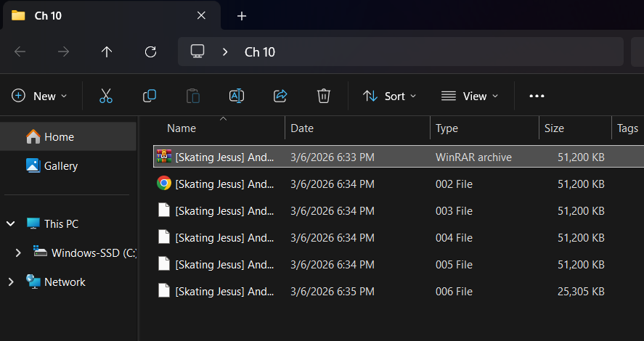Image resolution: width=644 pixels, height=341 pixels.
Task: Go forward with the right arrow
Action: [x=63, y=52]
